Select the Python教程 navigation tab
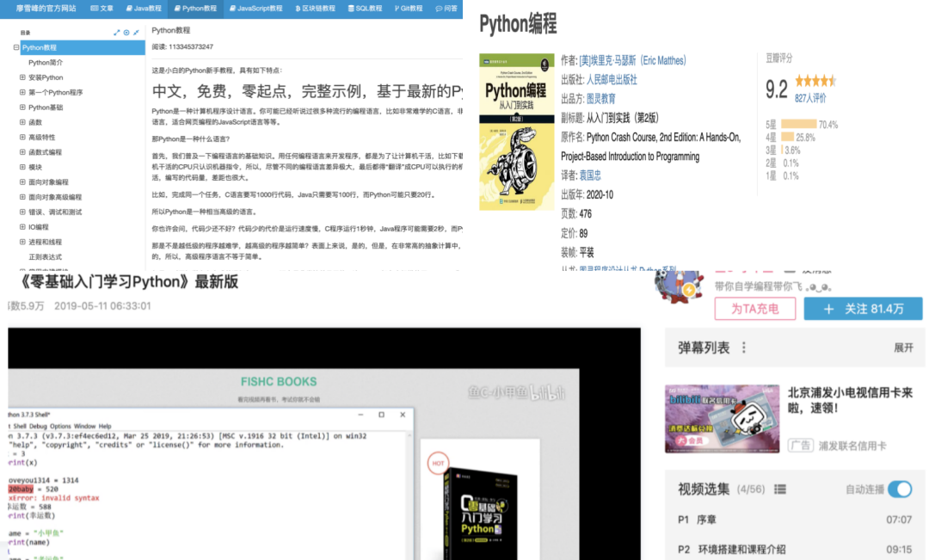The image size is (929, 560). 195,9
